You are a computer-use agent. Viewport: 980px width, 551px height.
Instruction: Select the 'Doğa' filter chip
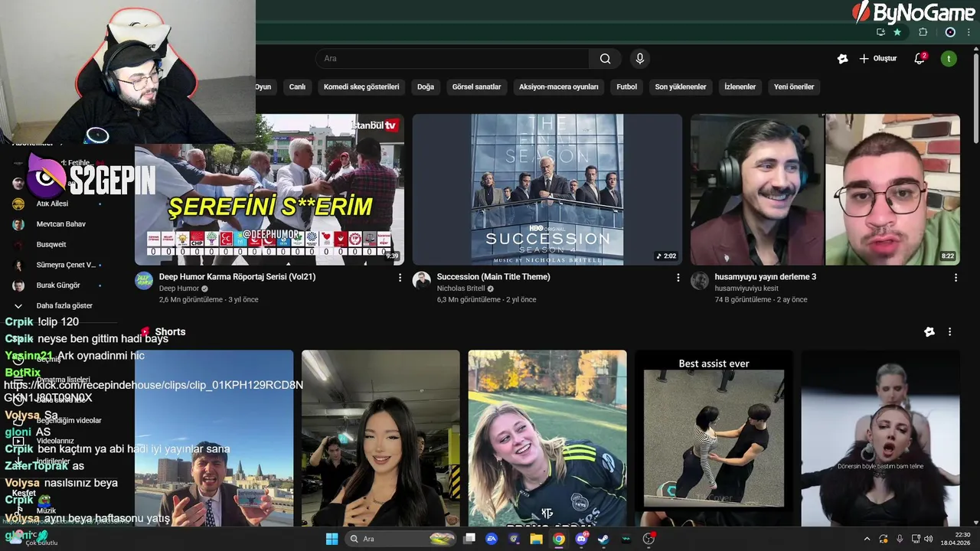[x=426, y=87]
